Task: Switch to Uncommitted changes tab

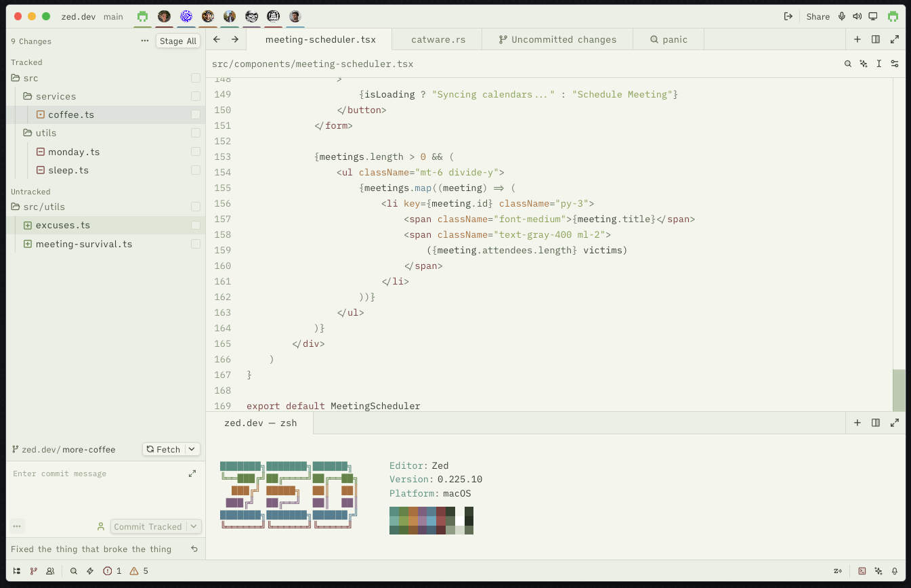Action: (557, 39)
